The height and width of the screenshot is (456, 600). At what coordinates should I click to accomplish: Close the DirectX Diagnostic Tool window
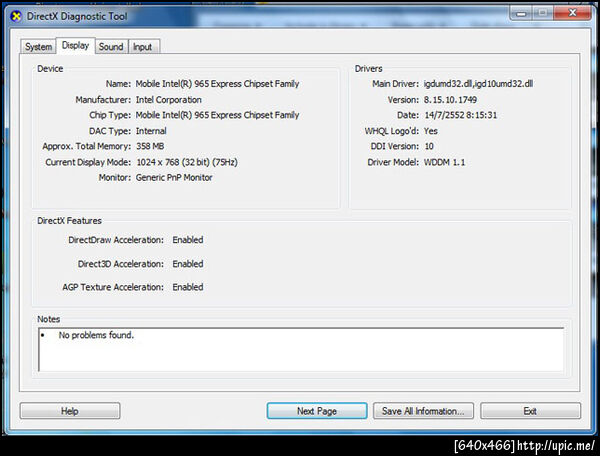coord(572,13)
